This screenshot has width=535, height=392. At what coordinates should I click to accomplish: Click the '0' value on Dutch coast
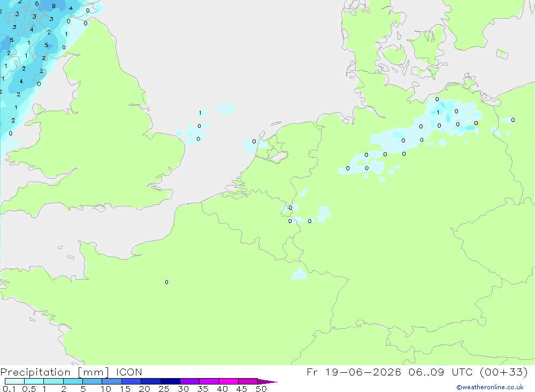click(254, 141)
